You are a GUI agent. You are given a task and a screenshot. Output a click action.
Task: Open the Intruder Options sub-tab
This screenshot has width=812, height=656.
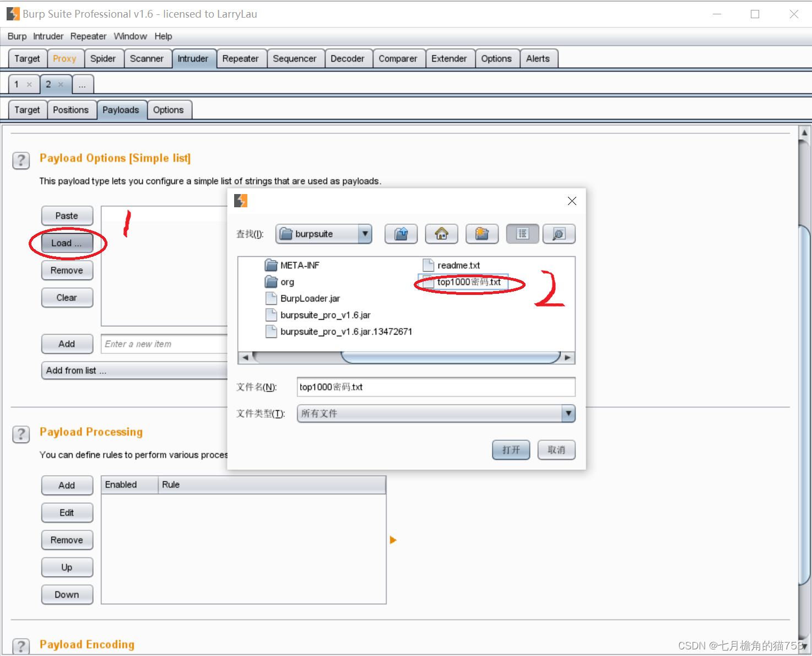[x=169, y=110]
